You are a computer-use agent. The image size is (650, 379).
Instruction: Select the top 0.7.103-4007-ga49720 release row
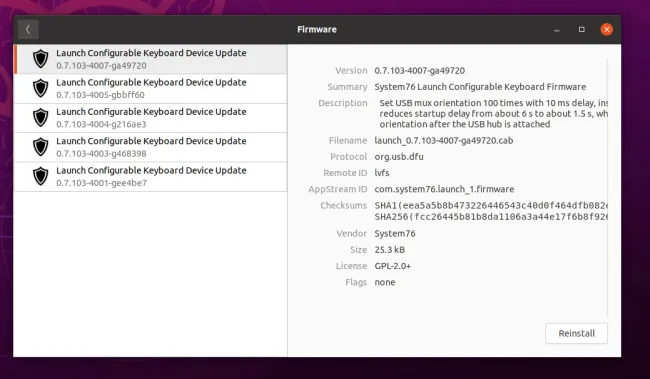(x=150, y=59)
